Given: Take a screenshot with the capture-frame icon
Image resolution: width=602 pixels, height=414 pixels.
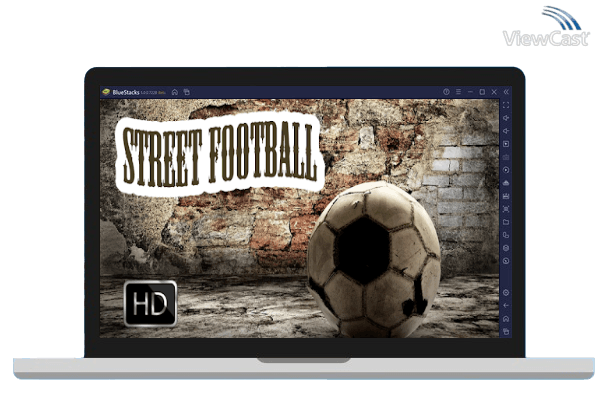Looking at the screenshot, I should [506, 209].
